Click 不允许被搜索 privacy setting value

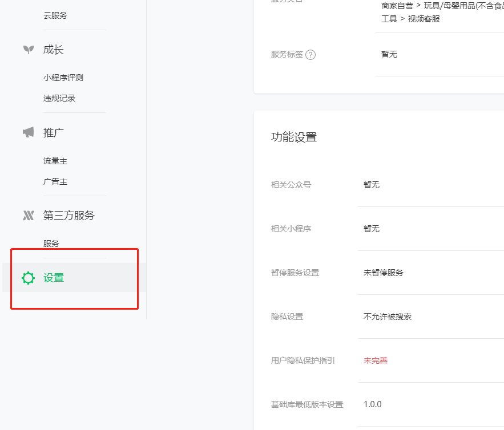tap(387, 317)
